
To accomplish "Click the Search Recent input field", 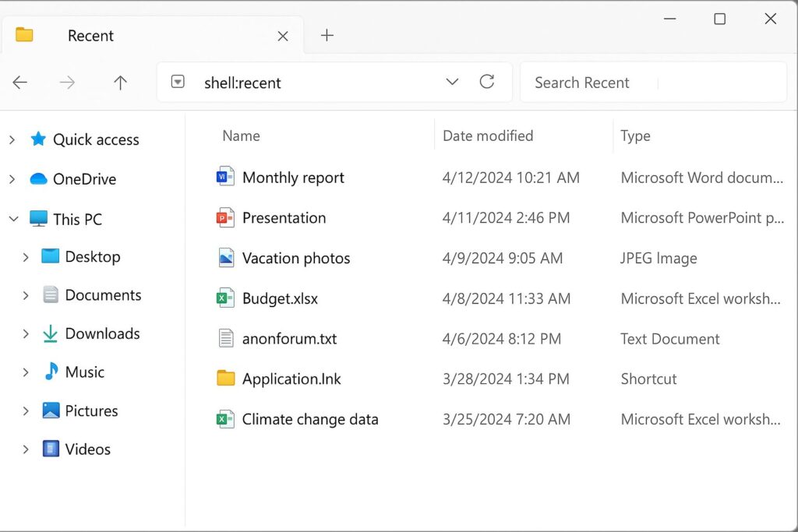I will (x=592, y=83).
